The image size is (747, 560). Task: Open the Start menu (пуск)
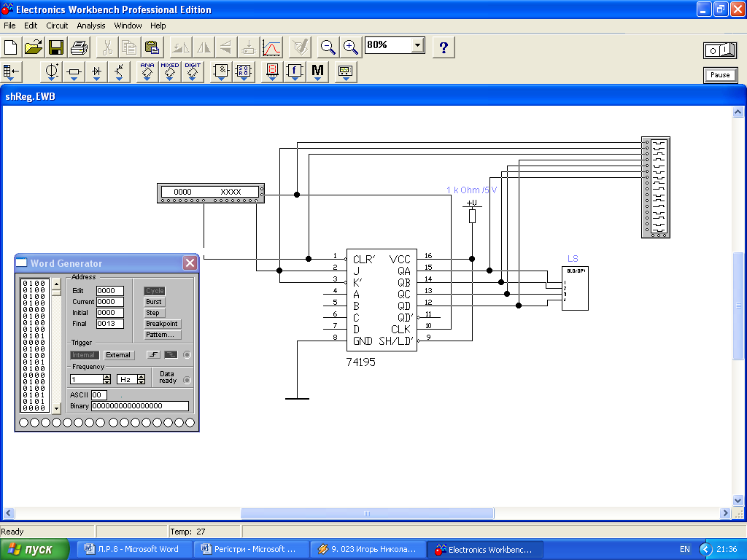coord(35,549)
